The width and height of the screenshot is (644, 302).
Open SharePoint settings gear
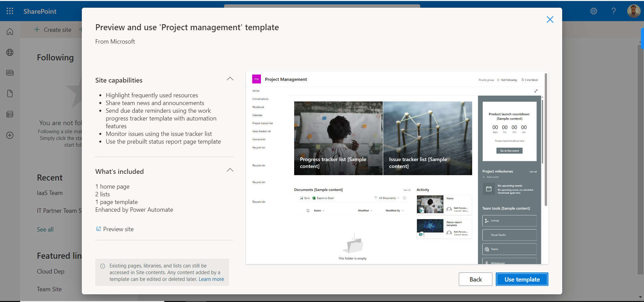click(x=594, y=11)
